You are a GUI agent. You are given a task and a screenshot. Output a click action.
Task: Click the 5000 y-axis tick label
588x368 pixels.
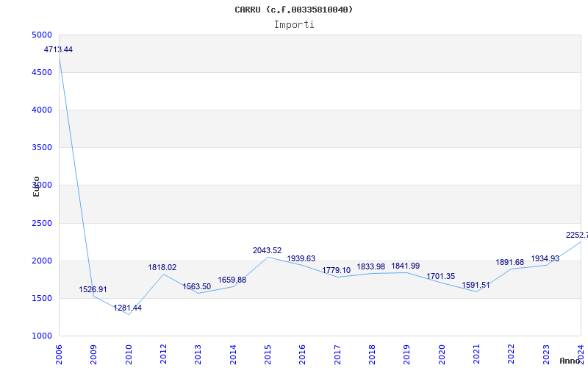[x=42, y=35]
